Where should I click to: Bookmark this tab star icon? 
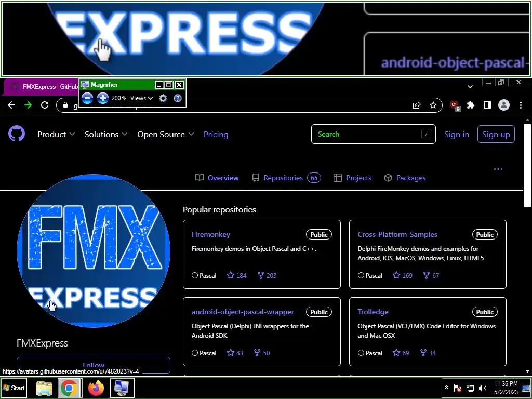click(x=433, y=105)
